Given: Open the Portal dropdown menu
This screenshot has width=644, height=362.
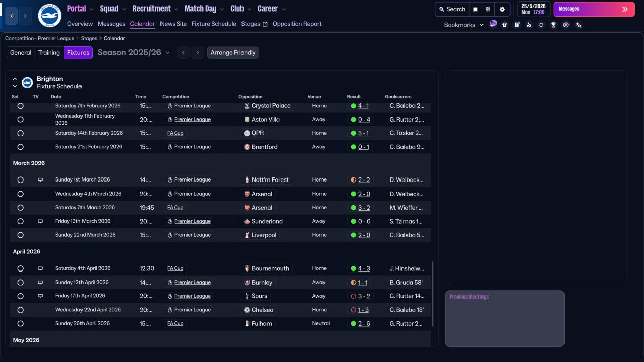Looking at the screenshot, I should click(x=80, y=9).
